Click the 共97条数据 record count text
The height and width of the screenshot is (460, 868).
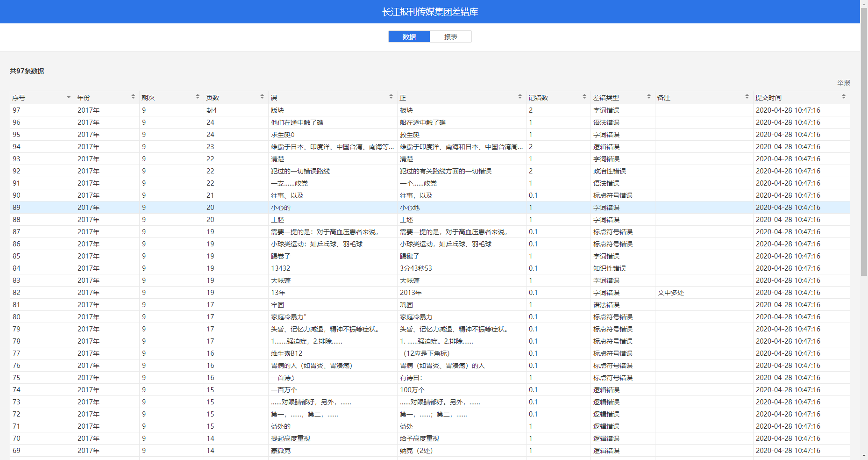pyautogui.click(x=27, y=71)
